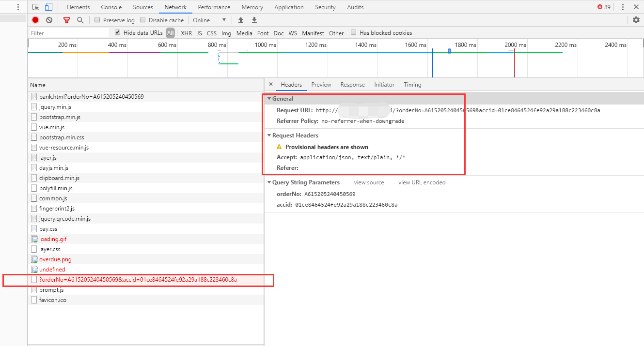Open the Online throttling dropdown
The width and height of the screenshot is (644, 346).
pyautogui.click(x=209, y=20)
